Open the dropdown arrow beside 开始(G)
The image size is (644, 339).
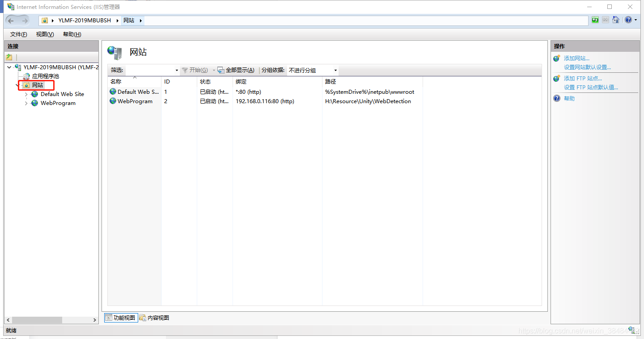(x=214, y=70)
